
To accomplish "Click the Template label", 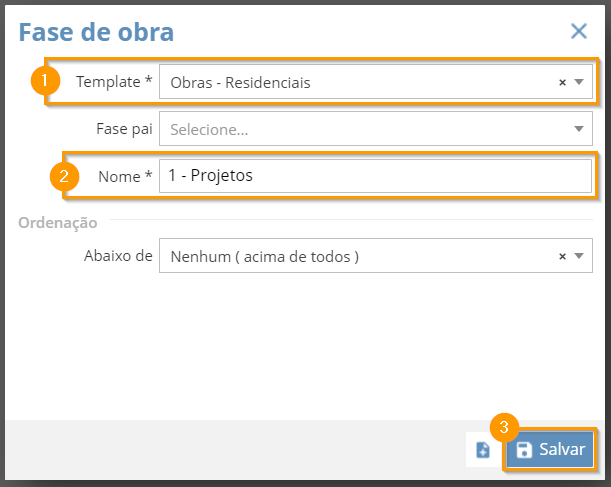I will coord(114,82).
